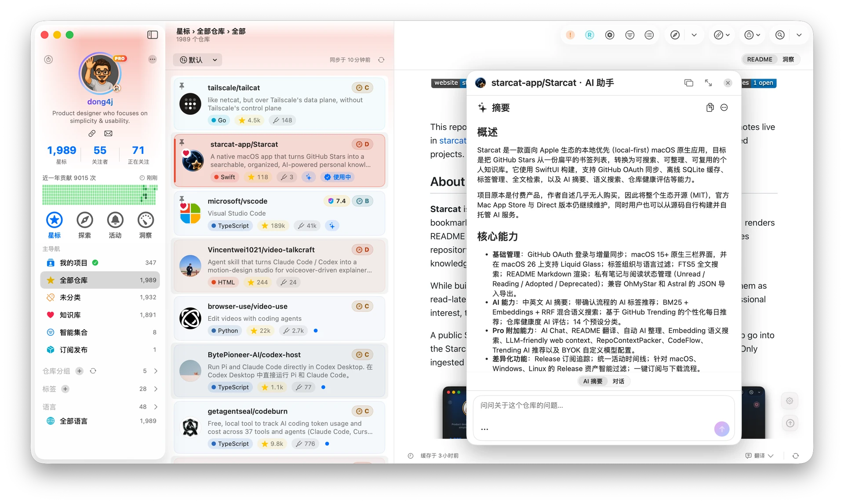This screenshot has height=504, width=844.
Task: Click the envelope email icon under the bio
Action: click(108, 133)
